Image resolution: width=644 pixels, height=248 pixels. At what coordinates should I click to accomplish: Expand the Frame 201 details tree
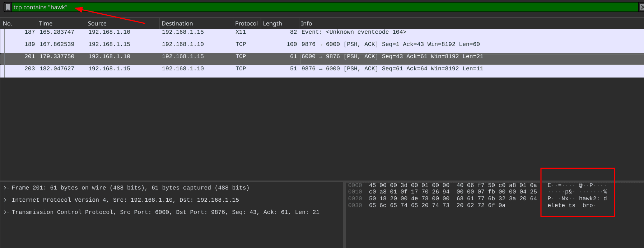pyautogui.click(x=5, y=188)
